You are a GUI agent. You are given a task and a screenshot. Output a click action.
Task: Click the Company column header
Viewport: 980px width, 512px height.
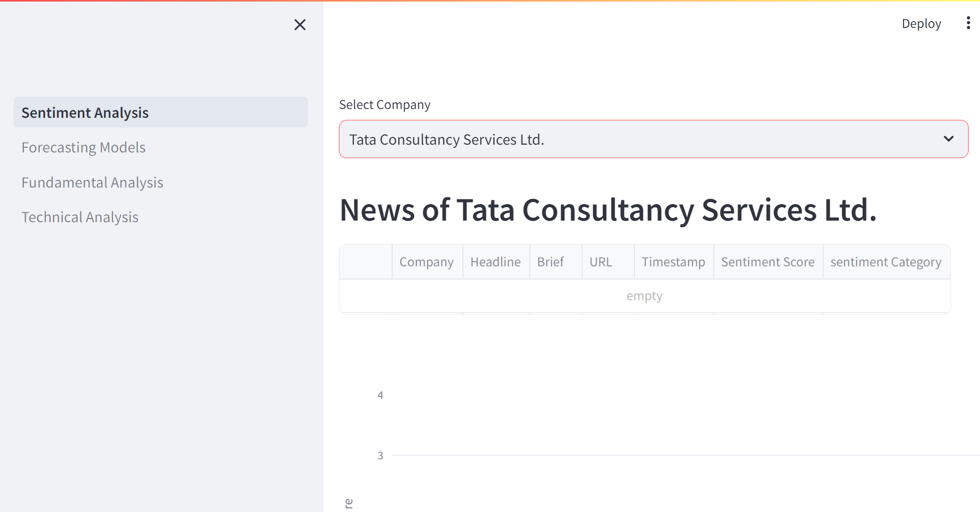(x=427, y=262)
